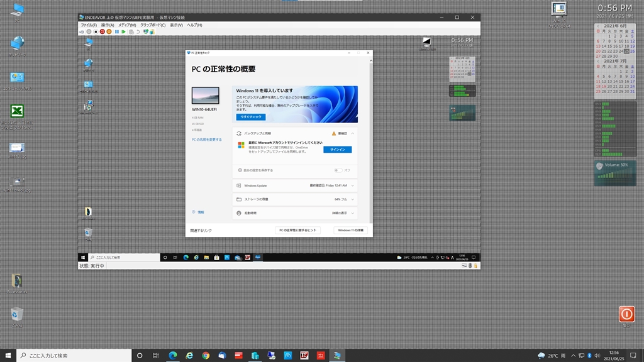The height and width of the screenshot is (362, 644).
Task: Open Google Chrome on host taskbar
Action: [x=206, y=356]
